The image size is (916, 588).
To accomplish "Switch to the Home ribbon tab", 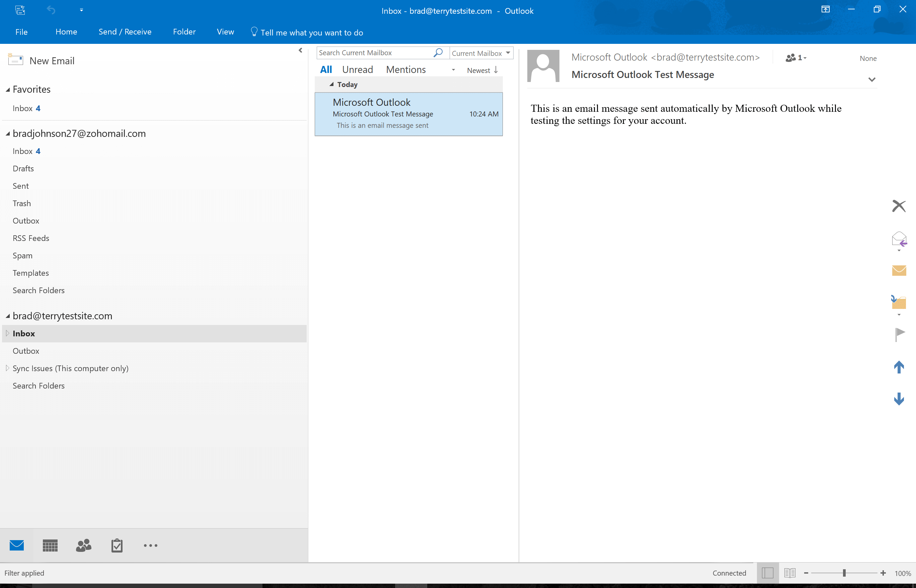I will [x=66, y=32].
